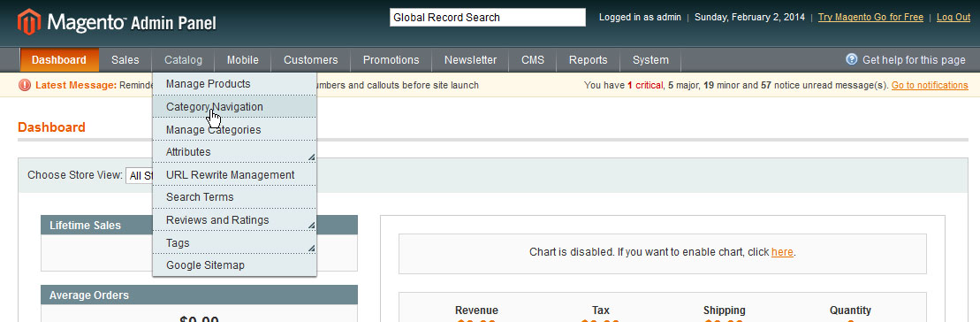Click the Latest Message warning icon
The width and height of the screenshot is (980, 322).
coord(25,85)
